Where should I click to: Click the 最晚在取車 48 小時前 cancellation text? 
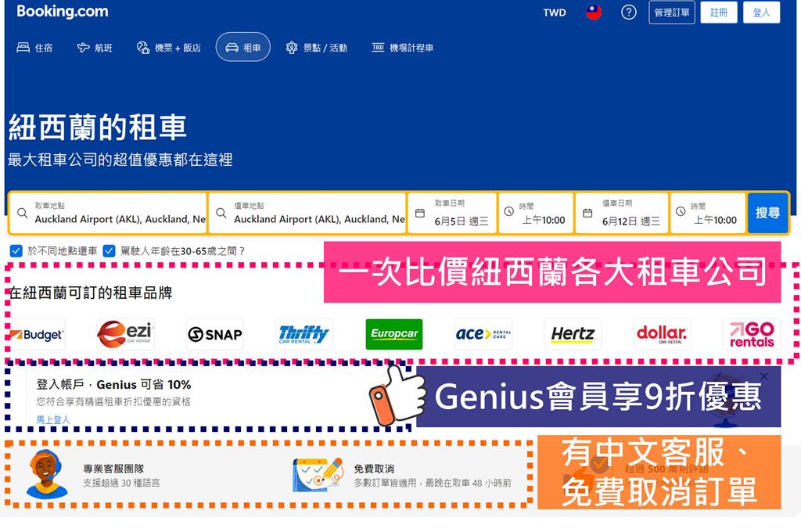coord(468,483)
